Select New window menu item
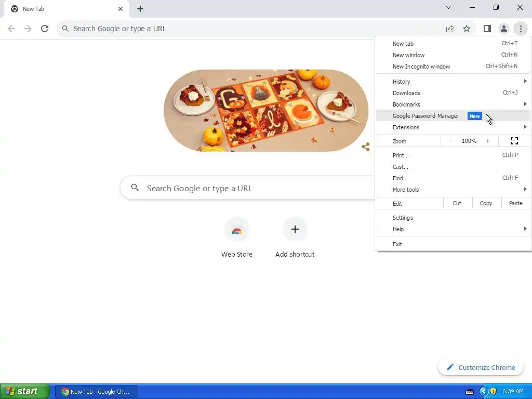Viewport: 532px width, 399px height. point(453,55)
